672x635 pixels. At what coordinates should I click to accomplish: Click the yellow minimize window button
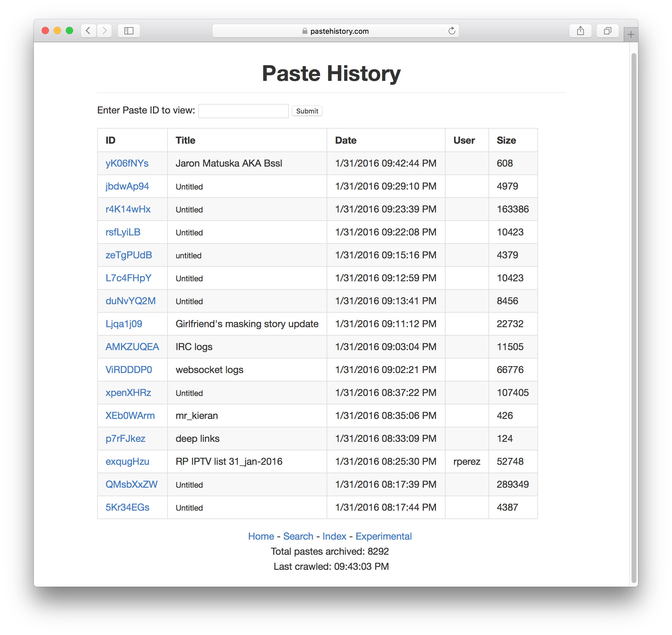(57, 31)
